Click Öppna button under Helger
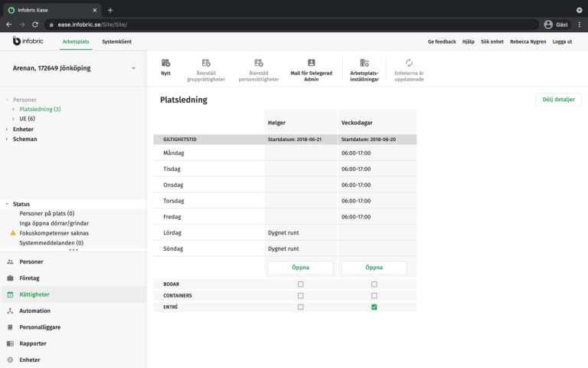The height and width of the screenshot is (368, 588). [300, 268]
